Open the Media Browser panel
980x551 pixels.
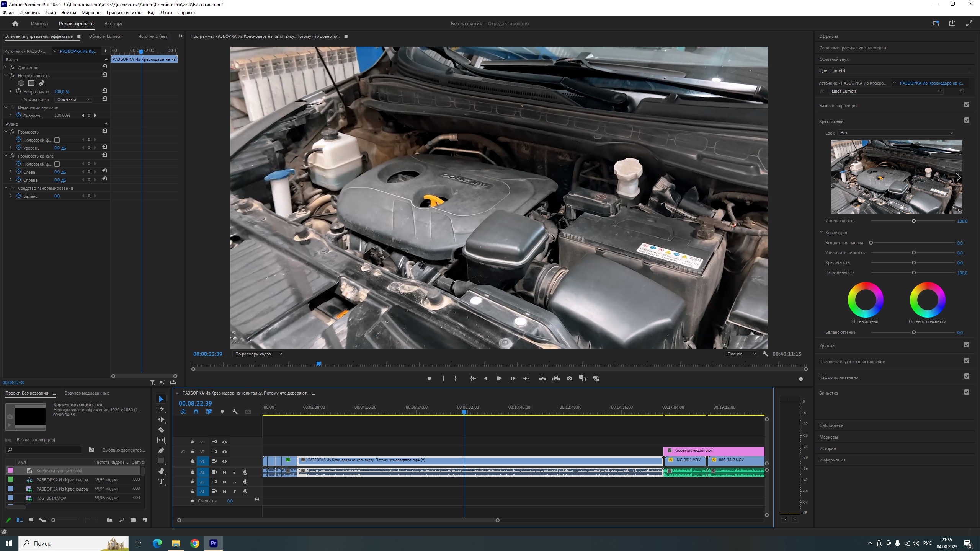87,393
